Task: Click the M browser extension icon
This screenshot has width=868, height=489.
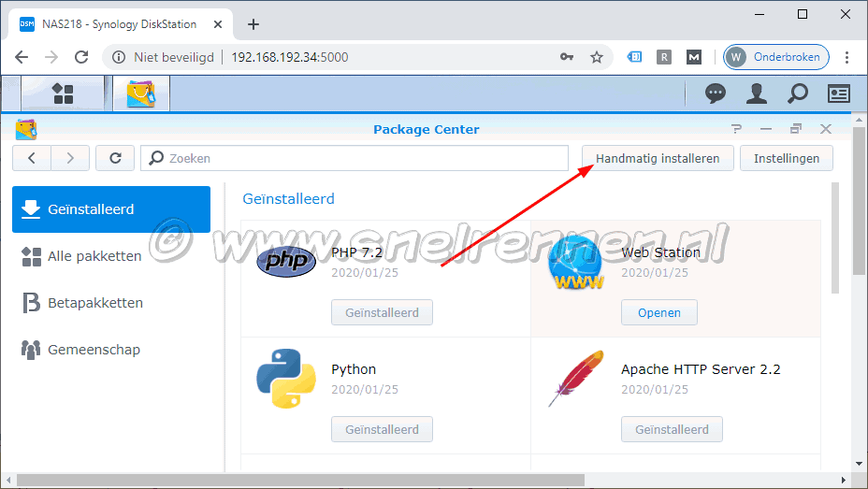Action: click(694, 57)
